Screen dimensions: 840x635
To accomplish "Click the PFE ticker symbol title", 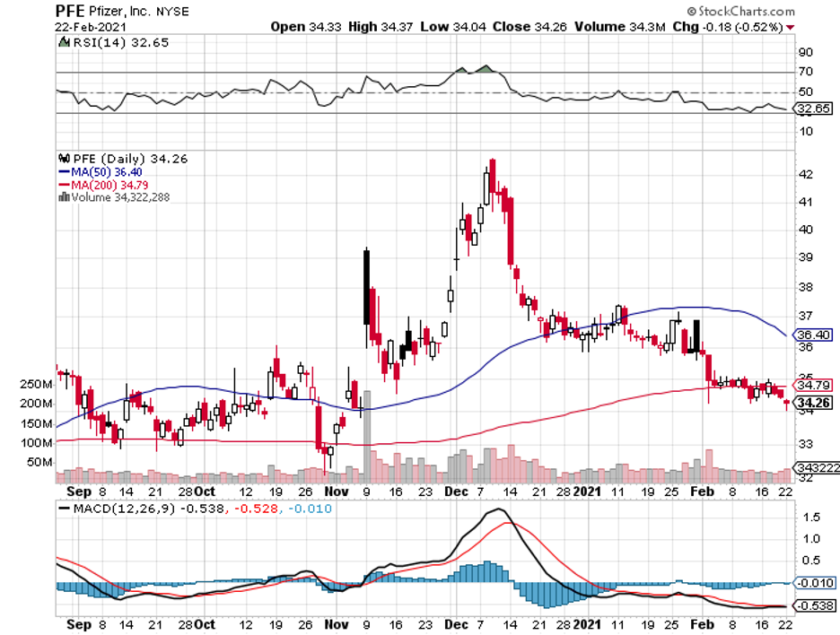I will click(x=68, y=12).
